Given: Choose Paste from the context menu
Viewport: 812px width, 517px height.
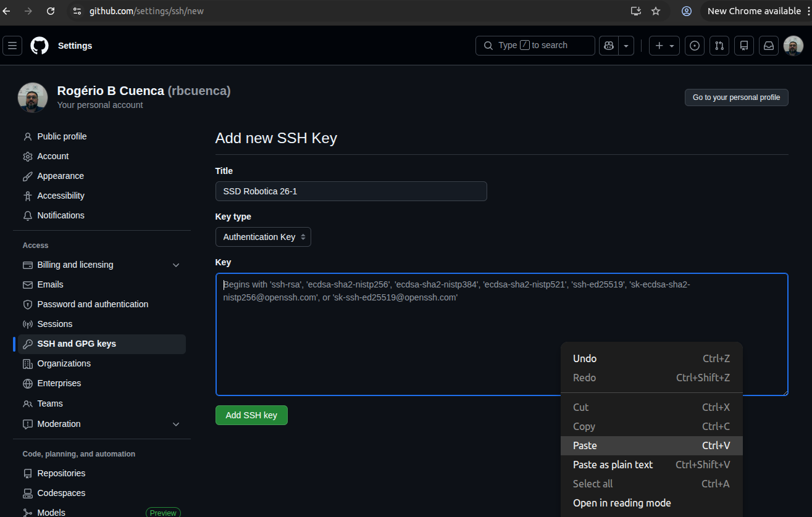Looking at the screenshot, I should pyautogui.click(x=585, y=445).
